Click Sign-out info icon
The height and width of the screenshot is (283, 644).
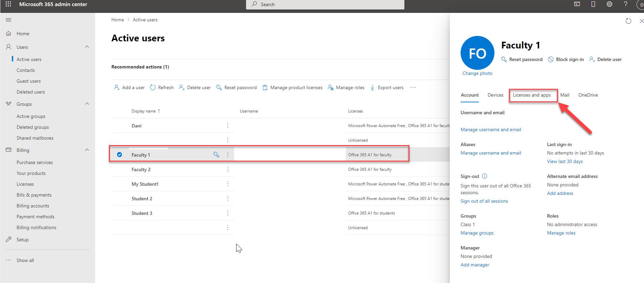click(484, 176)
